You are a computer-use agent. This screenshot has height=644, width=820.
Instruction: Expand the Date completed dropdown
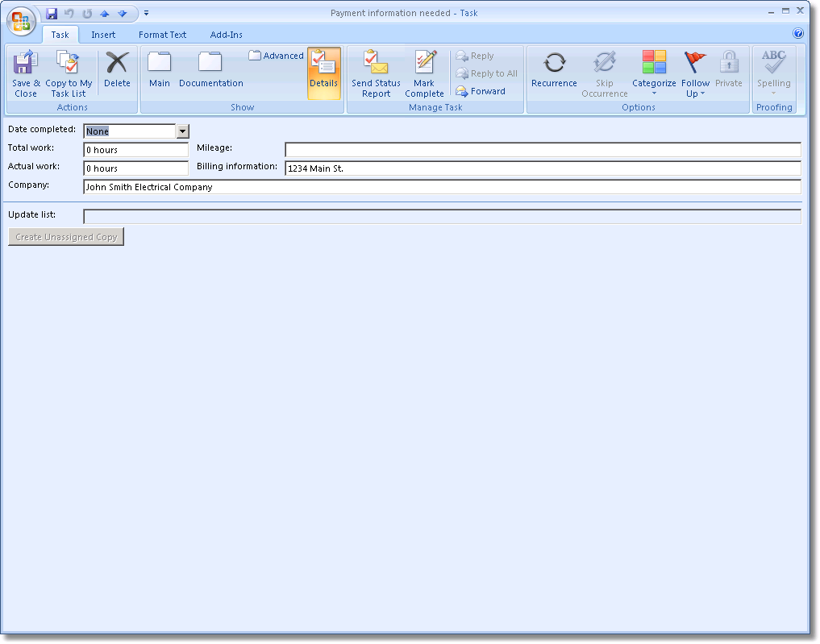tap(182, 131)
